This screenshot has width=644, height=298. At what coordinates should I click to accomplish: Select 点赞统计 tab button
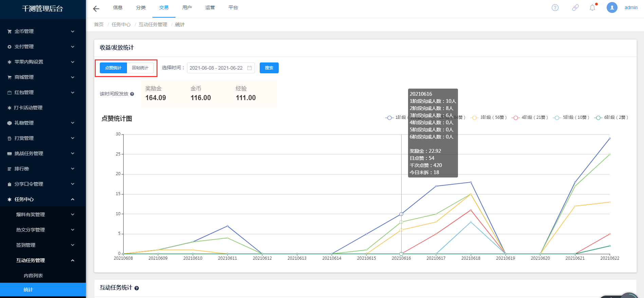click(113, 68)
